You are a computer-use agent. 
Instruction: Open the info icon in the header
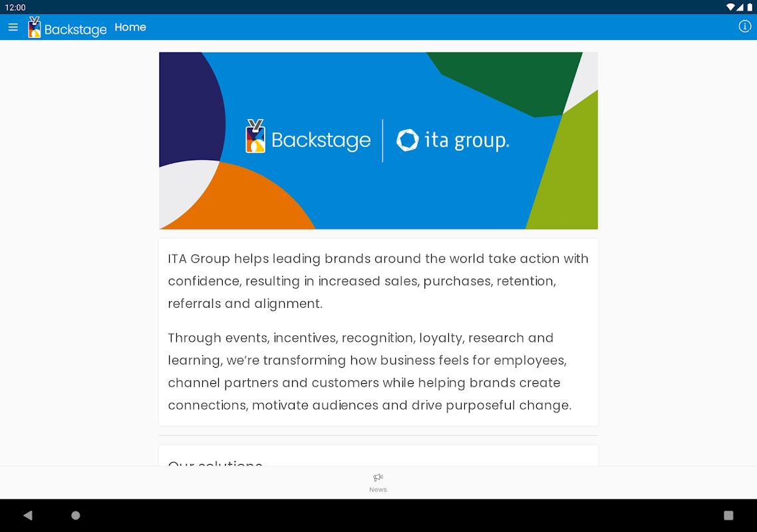tap(744, 27)
